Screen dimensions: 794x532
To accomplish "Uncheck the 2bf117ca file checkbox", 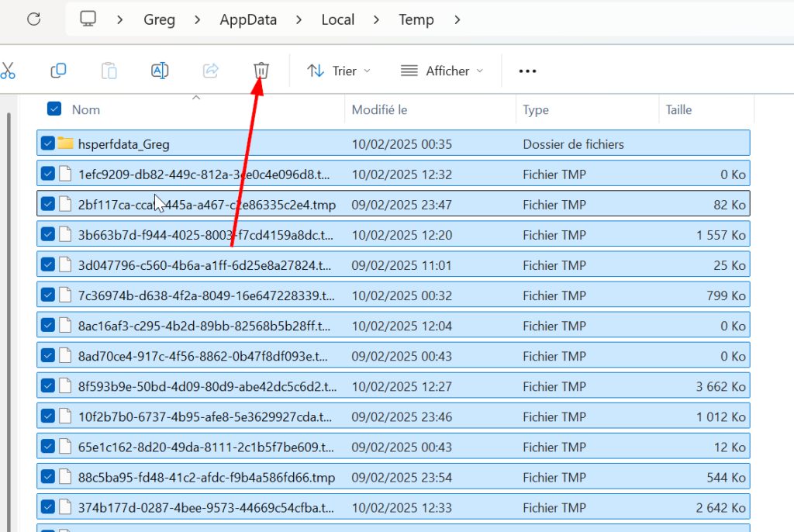I will coord(47,204).
